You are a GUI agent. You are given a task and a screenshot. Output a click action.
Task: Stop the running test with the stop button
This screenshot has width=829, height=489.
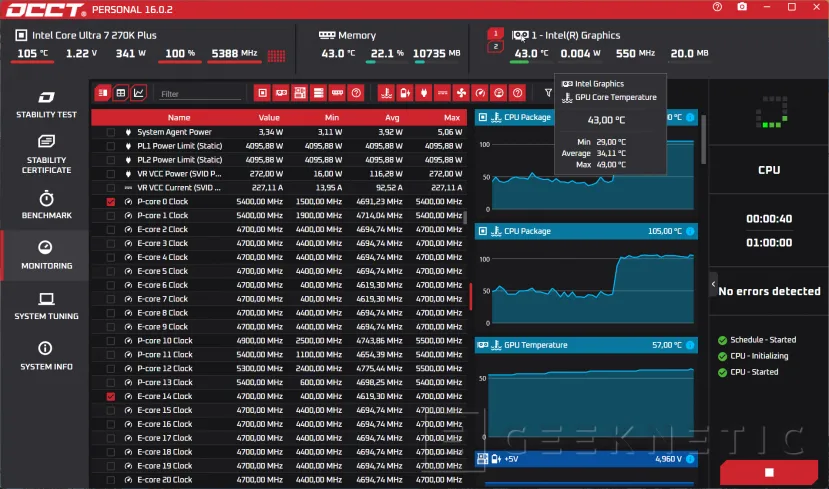768,472
